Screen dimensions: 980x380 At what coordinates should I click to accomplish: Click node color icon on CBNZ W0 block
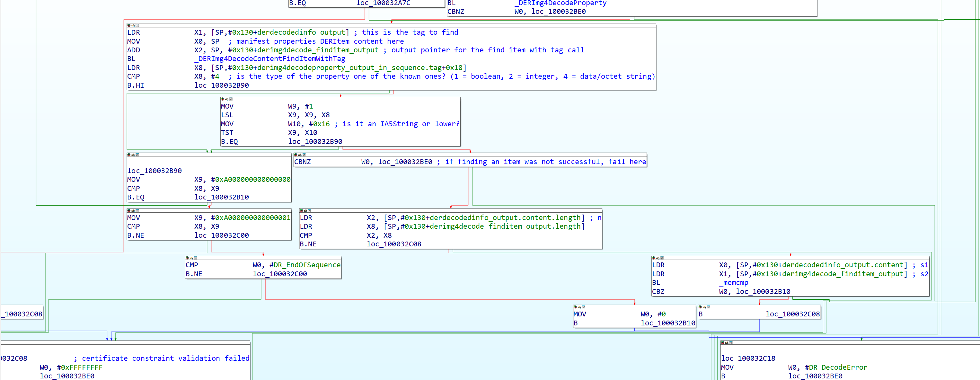click(296, 155)
